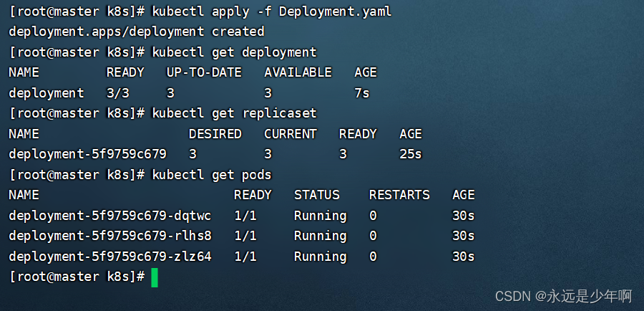Viewport: 644px width, 311px height.
Task: Click the 'kubectl get replicaset' command
Action: (234, 113)
